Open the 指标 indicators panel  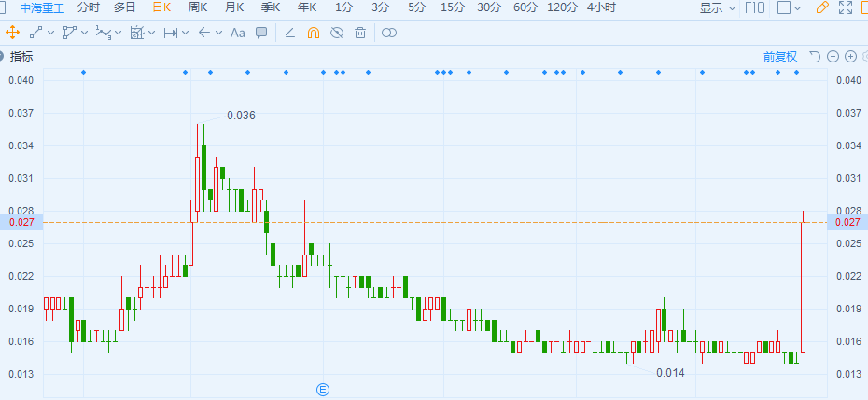click(22, 57)
